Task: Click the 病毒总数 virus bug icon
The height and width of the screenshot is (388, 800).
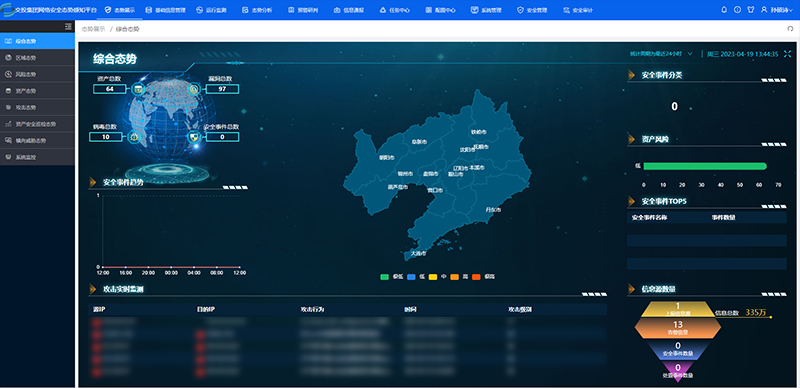Action: [x=134, y=137]
